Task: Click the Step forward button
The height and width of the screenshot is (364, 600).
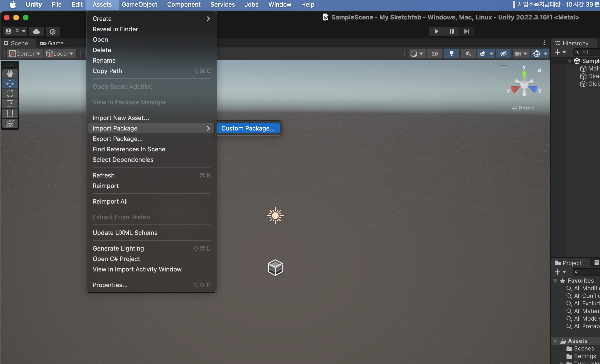Action: click(x=466, y=31)
